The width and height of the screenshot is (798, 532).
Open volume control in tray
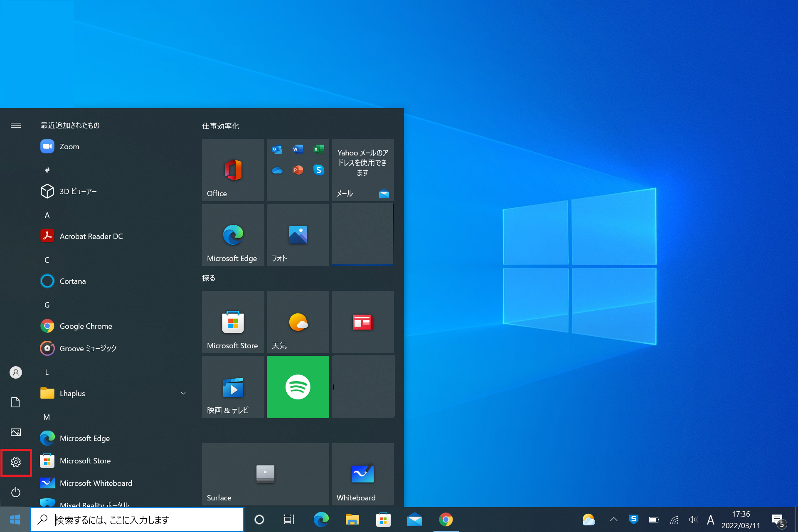693,520
